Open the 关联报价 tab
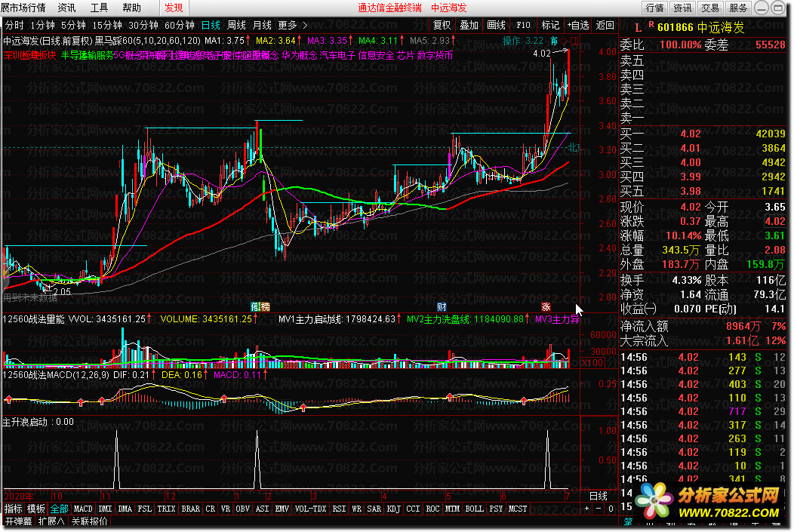The width and height of the screenshot is (794, 532). (90, 521)
